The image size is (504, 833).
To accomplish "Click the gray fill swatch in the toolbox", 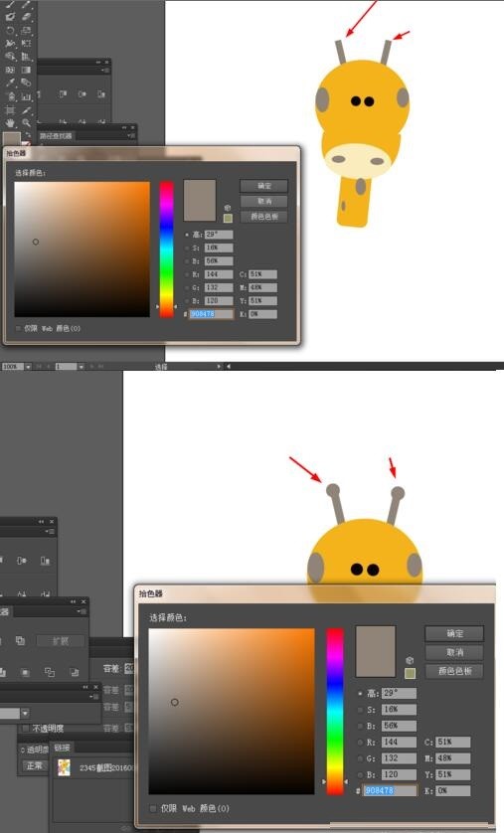I will point(11,140).
